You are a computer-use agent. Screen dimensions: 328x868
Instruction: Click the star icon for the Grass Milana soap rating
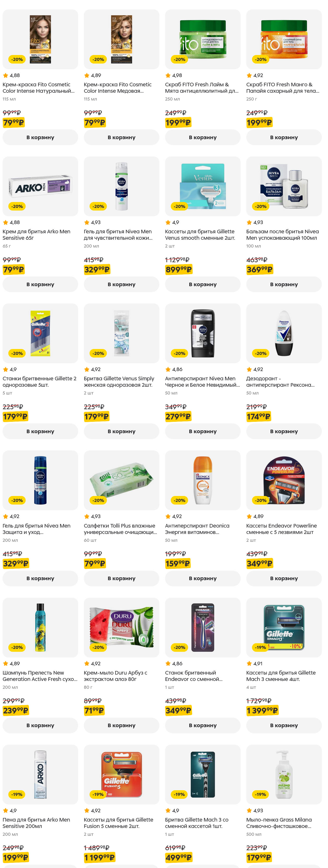[249, 810]
